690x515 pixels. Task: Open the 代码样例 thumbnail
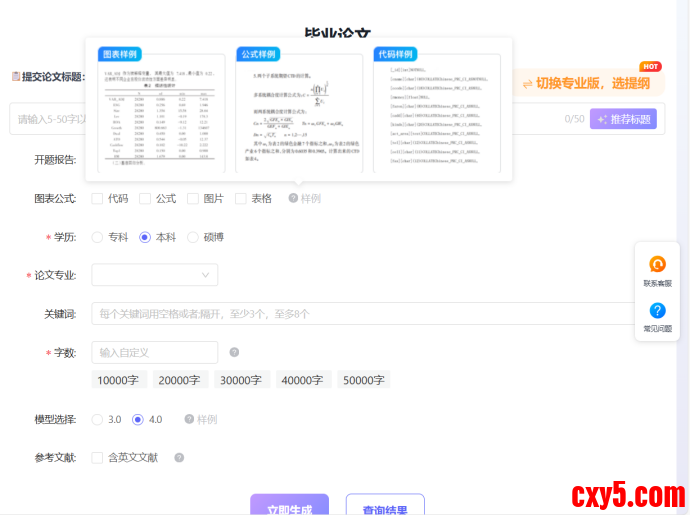[437, 110]
